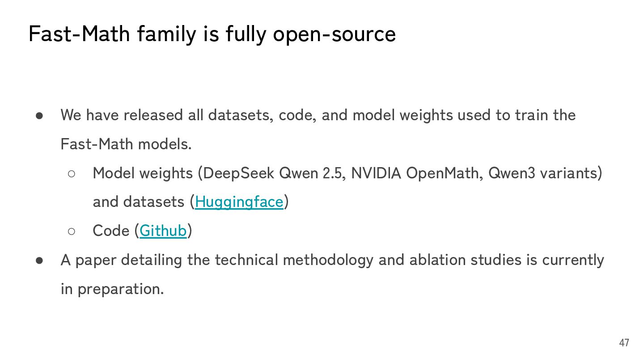Click the "Fast-Math models." text line

pos(126,144)
